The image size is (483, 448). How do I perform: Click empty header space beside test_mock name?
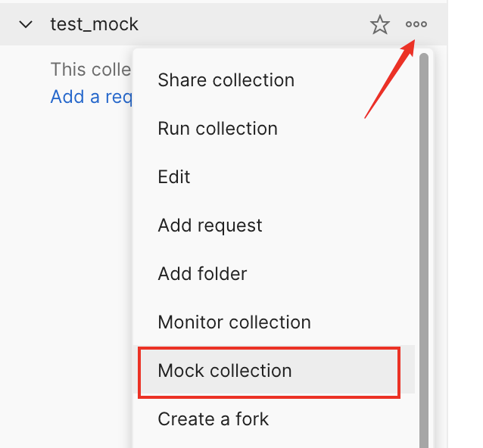pos(250,24)
